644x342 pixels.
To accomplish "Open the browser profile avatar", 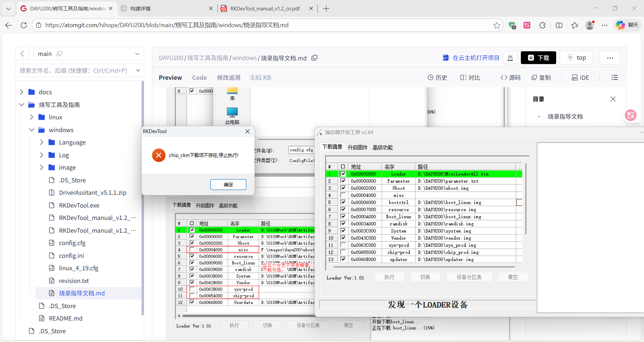I will (590, 25).
